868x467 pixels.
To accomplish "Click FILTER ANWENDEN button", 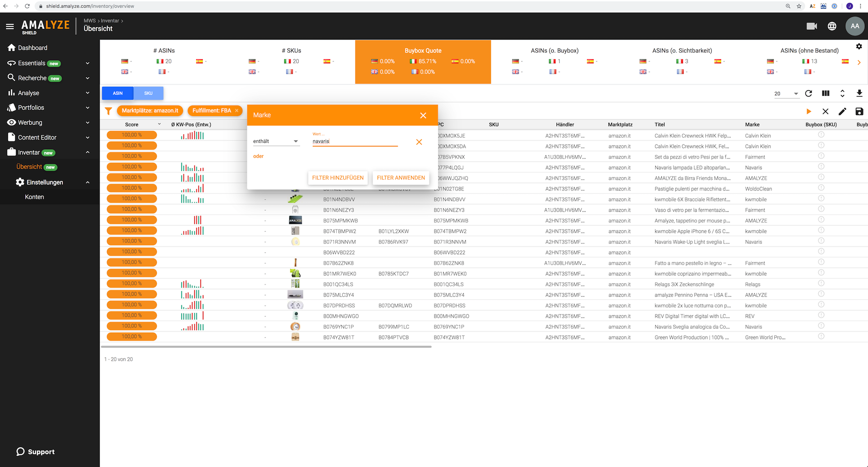I will pos(401,178).
